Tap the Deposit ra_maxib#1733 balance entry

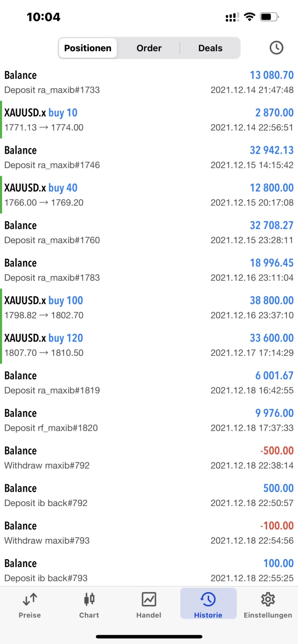coord(149,82)
